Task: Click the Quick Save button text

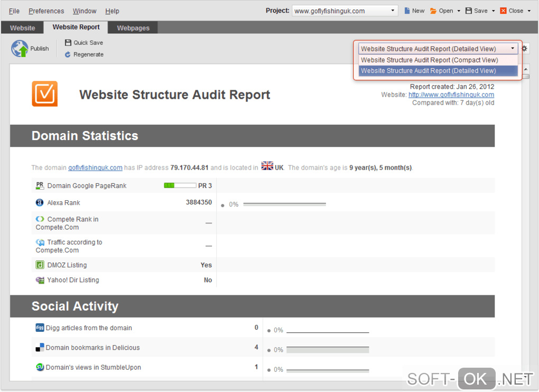Action: point(88,43)
